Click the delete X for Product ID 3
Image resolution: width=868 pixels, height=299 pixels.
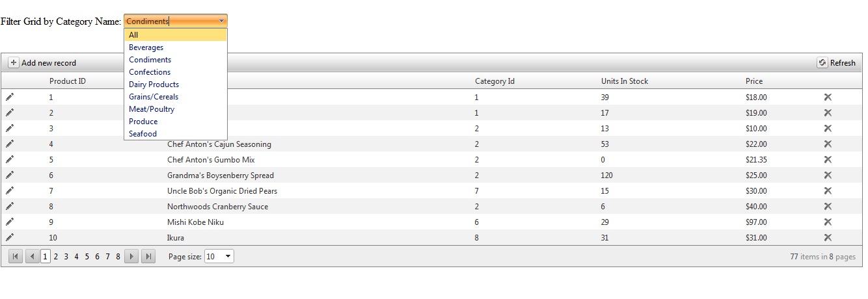(x=828, y=128)
